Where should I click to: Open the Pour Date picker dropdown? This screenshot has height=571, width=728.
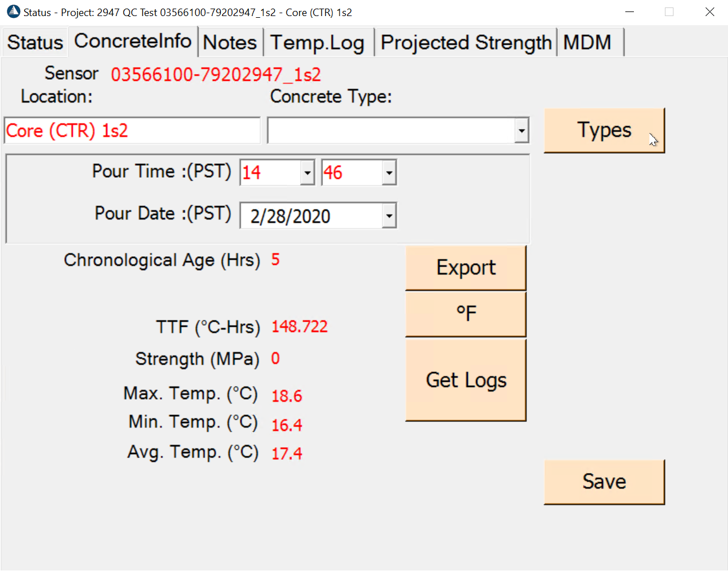pos(389,216)
